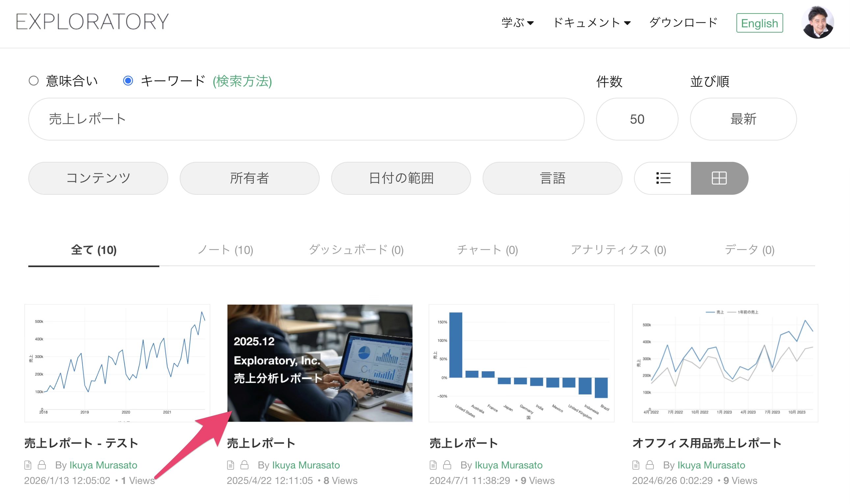Select the 意味合い radio button
Image resolution: width=850 pixels, height=504 pixels.
point(33,81)
